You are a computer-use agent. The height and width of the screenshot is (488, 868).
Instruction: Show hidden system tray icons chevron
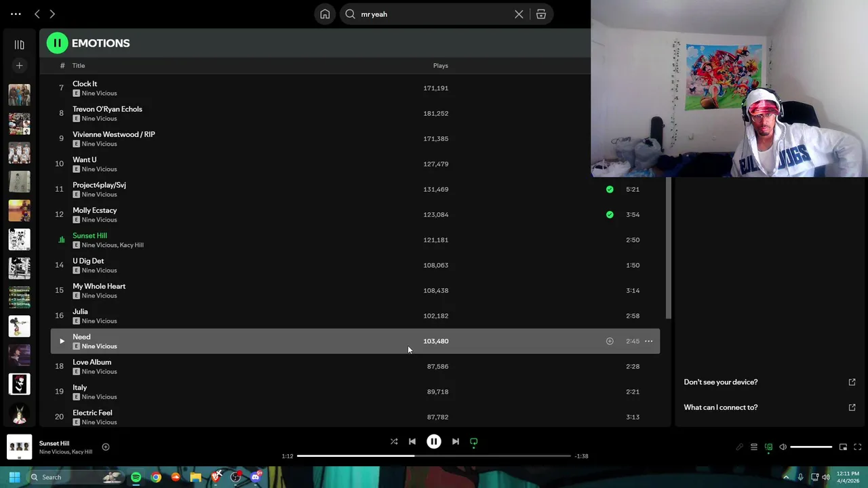pos(786,477)
